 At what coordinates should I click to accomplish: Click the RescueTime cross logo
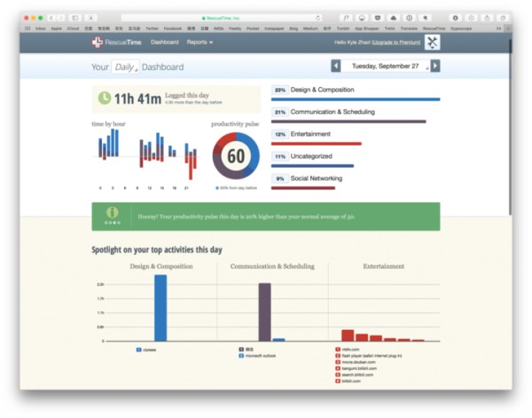[x=98, y=42]
